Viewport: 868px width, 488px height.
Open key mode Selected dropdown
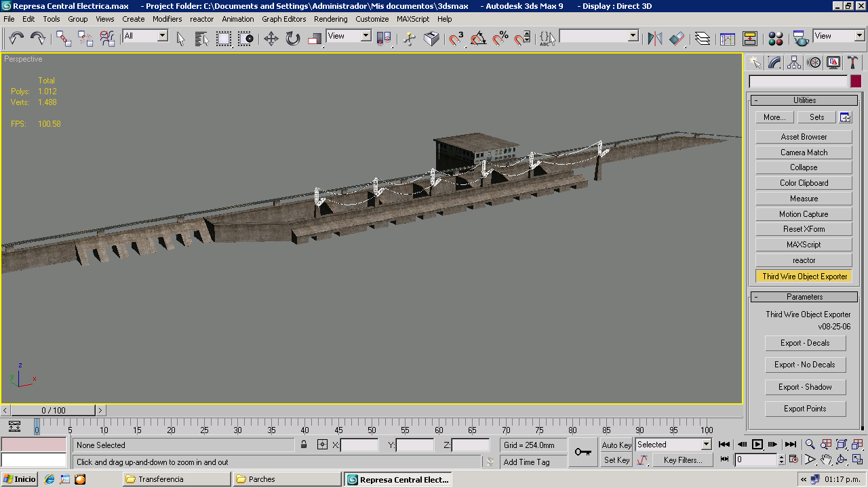point(673,445)
